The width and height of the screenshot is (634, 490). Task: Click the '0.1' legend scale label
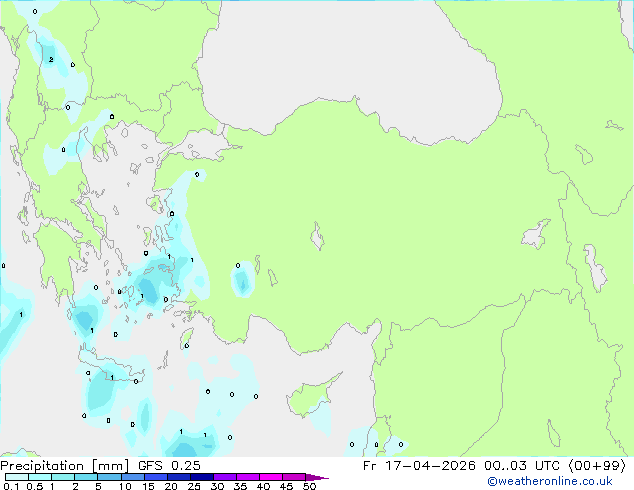pyautogui.click(x=11, y=486)
